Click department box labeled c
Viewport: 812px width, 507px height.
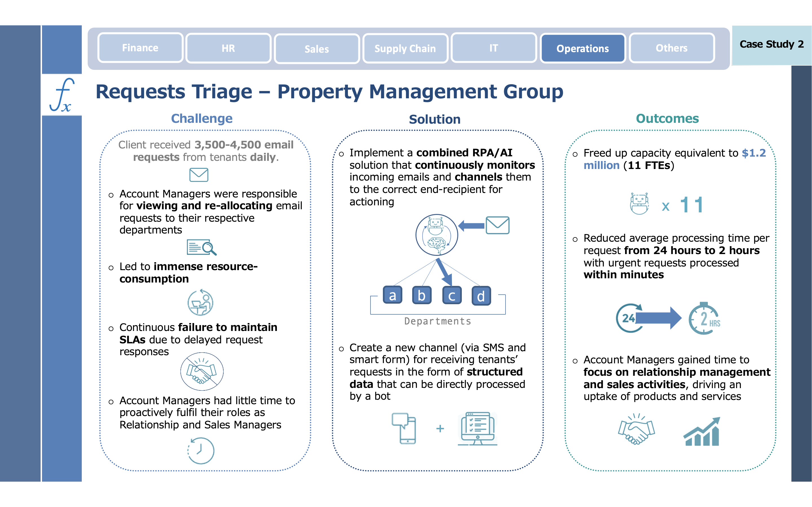(452, 296)
